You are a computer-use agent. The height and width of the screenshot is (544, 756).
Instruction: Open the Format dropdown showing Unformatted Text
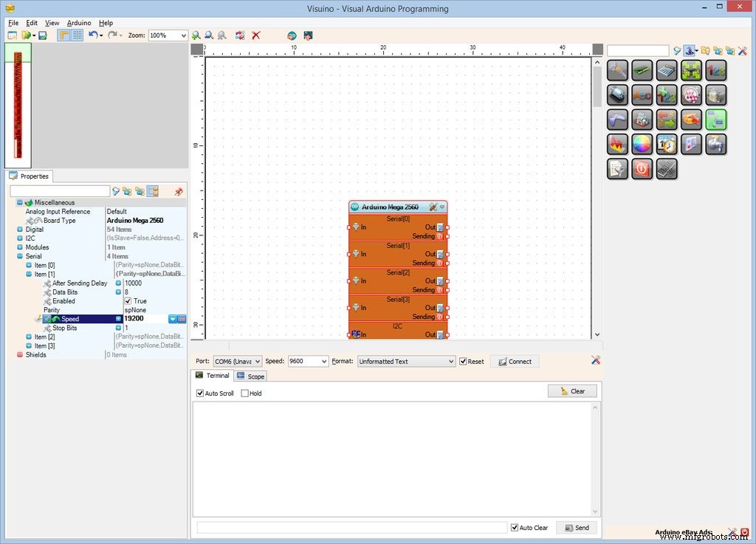[406, 362]
